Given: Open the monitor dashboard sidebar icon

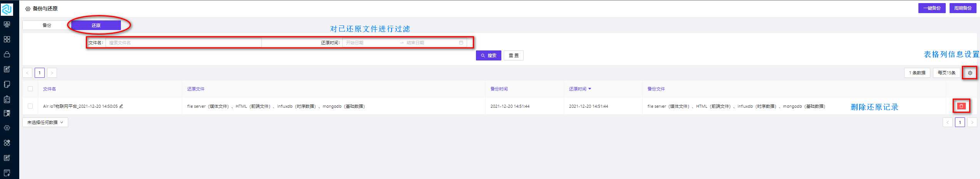Looking at the screenshot, I should tap(7, 24).
